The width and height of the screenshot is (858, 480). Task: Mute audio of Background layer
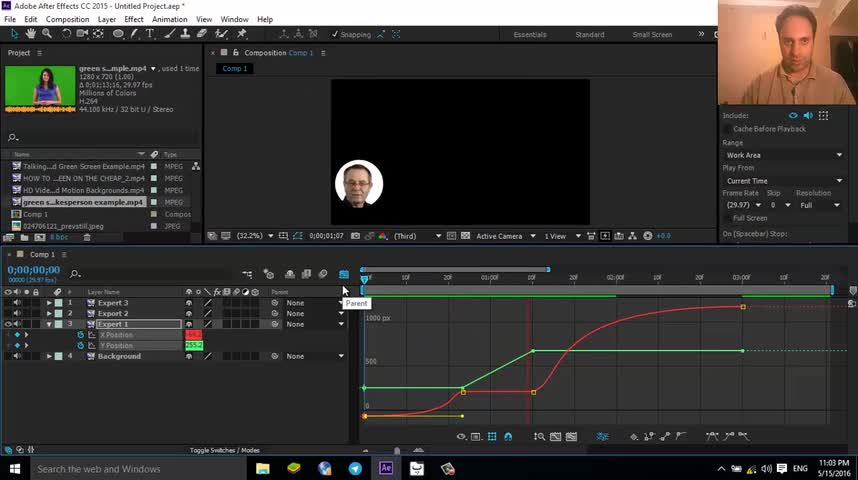pyautogui.click(x=17, y=356)
